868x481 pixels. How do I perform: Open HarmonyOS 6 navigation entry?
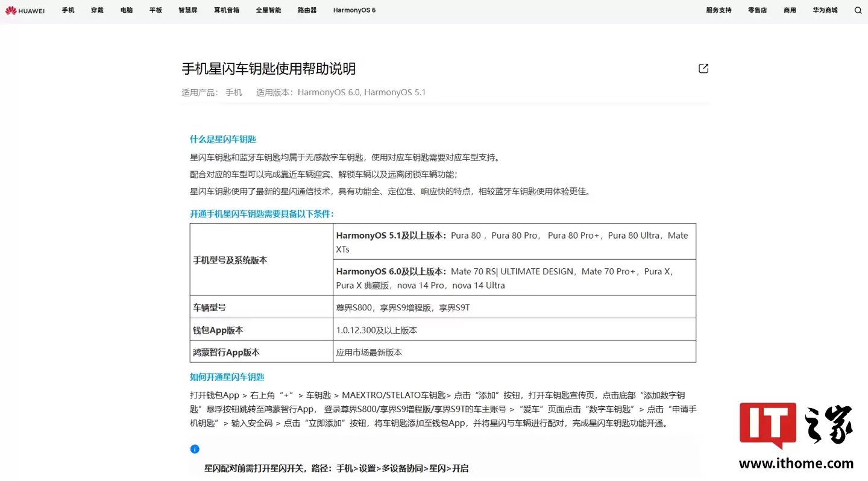354,10
